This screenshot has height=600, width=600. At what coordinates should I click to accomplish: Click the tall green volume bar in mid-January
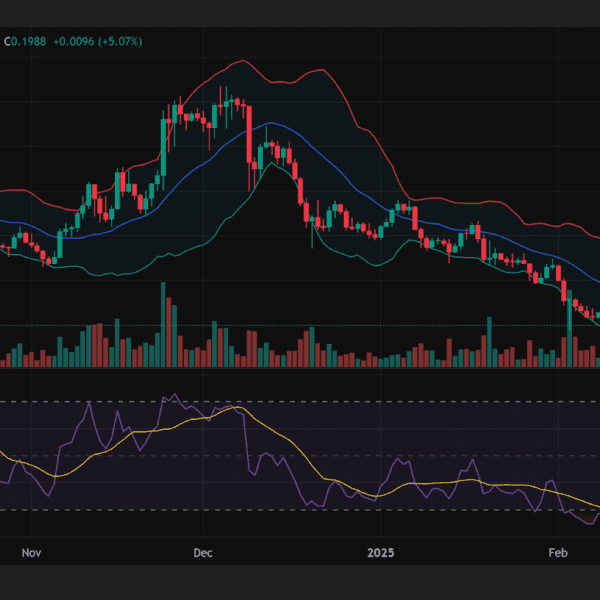coord(489,342)
